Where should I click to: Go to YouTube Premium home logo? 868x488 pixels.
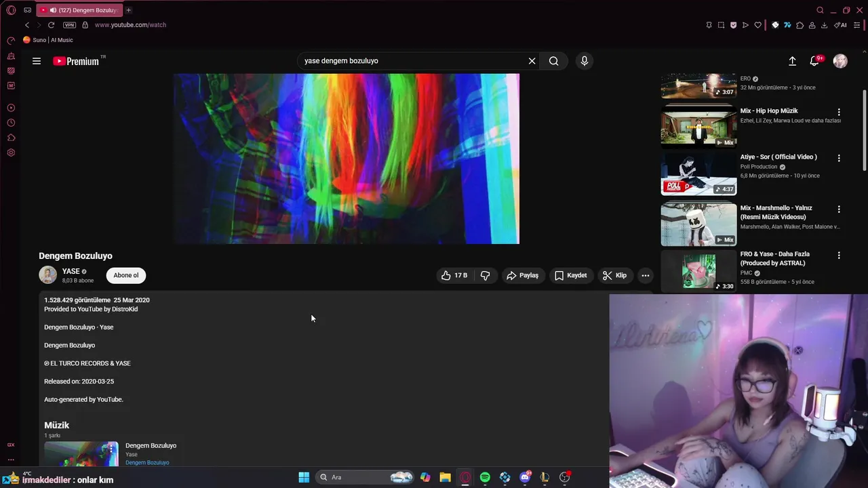pos(77,61)
